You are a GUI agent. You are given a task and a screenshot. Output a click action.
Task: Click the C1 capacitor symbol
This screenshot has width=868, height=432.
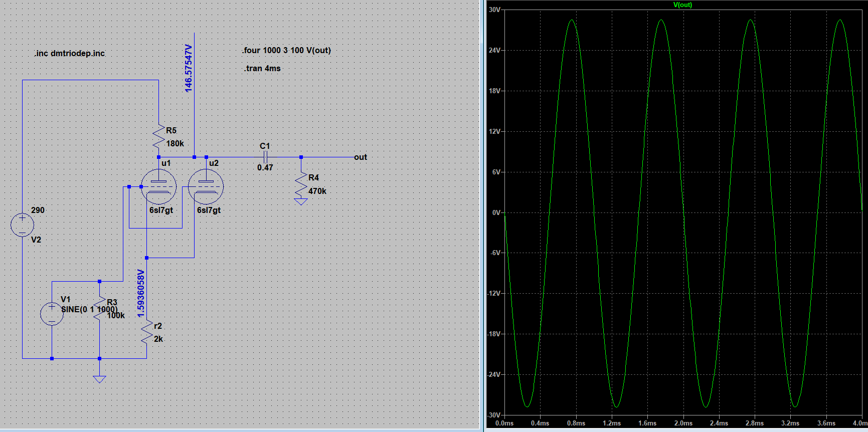(265, 157)
